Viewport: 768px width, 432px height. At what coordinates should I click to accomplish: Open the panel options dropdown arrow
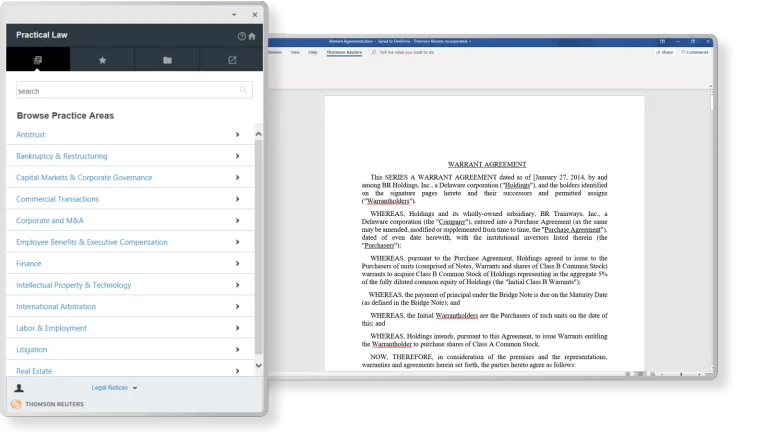234,15
